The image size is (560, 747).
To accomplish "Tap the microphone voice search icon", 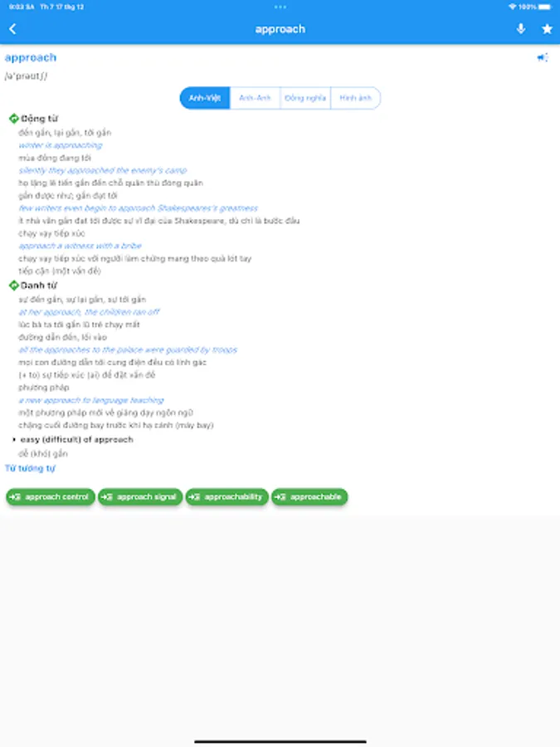I will pos(521,29).
